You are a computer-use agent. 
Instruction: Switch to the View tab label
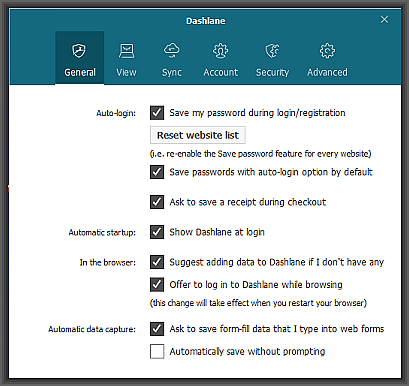126,72
